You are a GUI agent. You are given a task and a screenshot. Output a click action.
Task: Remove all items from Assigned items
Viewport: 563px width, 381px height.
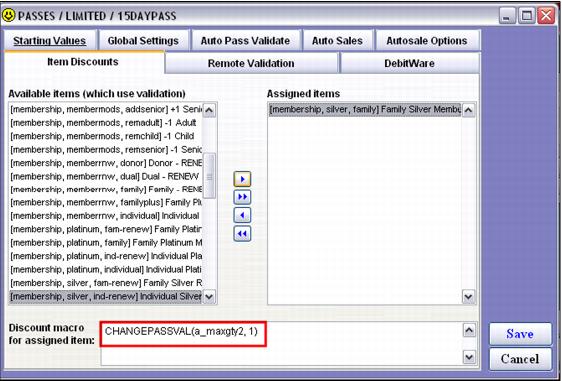pyautogui.click(x=242, y=233)
